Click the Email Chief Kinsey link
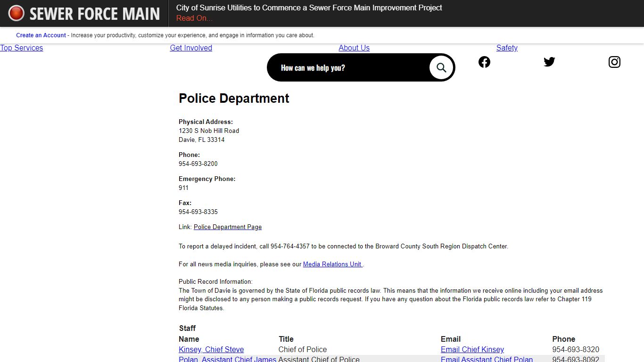644x362 pixels. (472, 349)
